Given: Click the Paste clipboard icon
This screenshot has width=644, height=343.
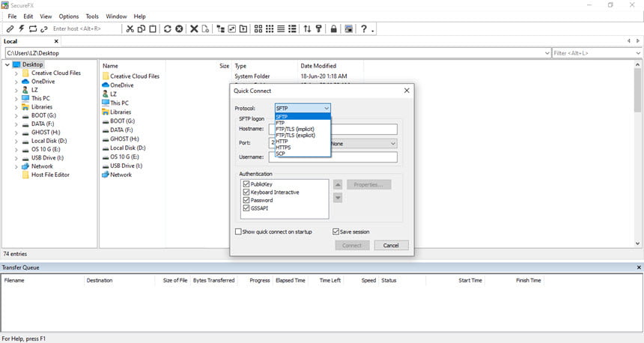Looking at the screenshot, I should click(x=153, y=28).
